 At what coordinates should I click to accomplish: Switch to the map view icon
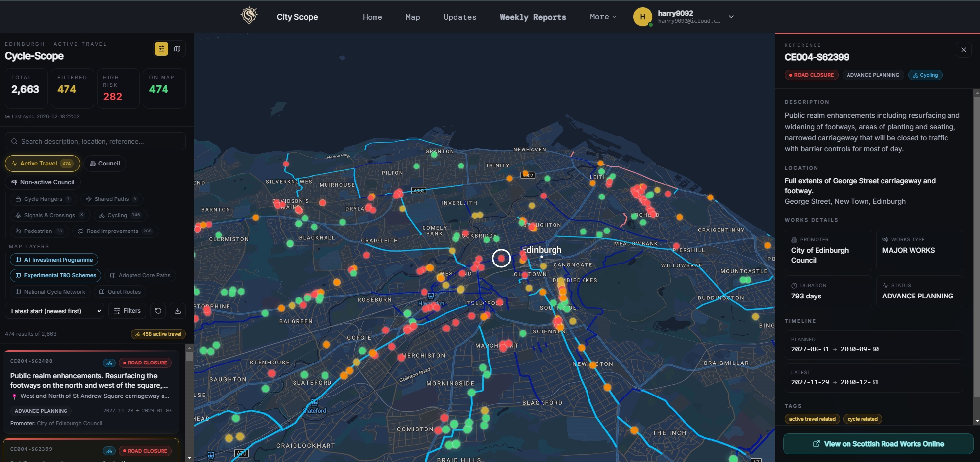pyautogui.click(x=177, y=49)
